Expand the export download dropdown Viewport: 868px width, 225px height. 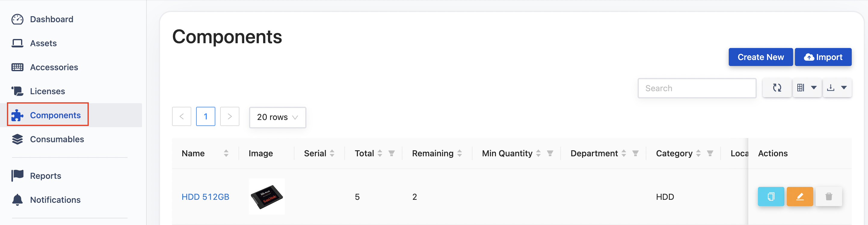837,88
